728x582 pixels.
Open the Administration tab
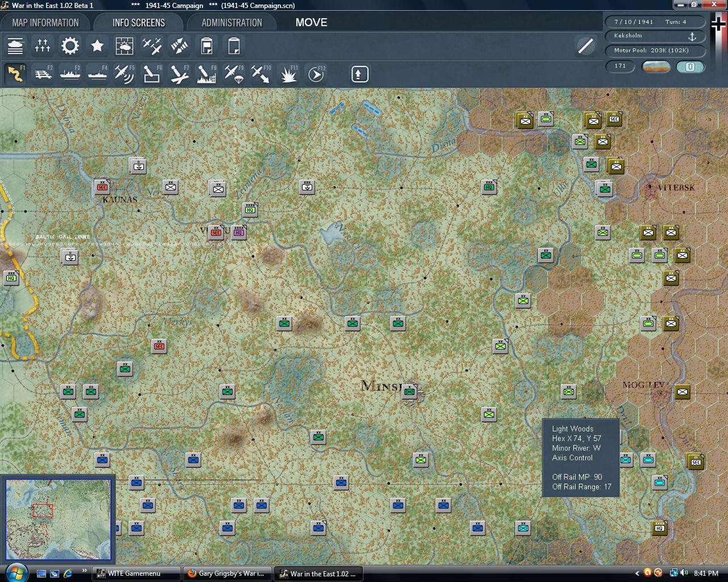(x=231, y=23)
